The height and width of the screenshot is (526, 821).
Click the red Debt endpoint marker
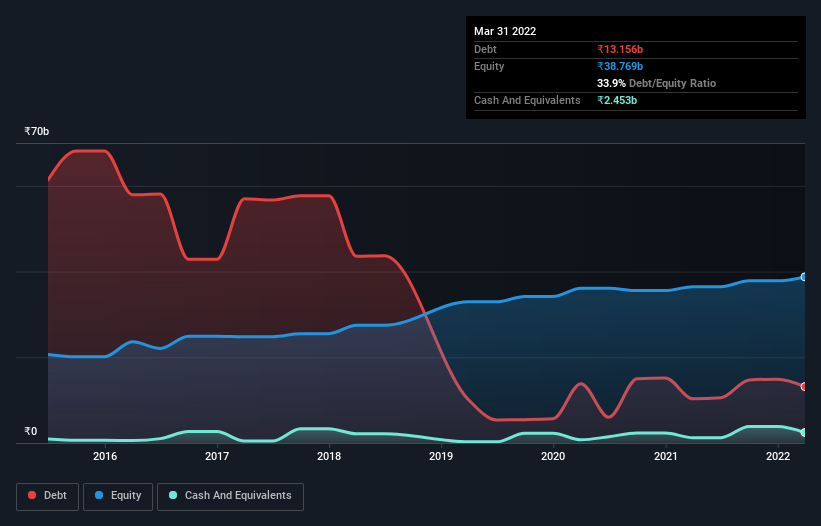click(x=804, y=387)
